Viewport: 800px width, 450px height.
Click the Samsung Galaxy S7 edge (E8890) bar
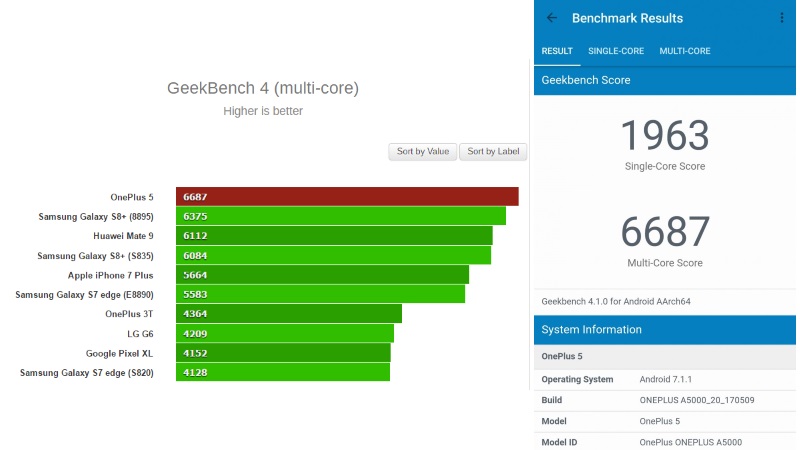pyautogui.click(x=320, y=294)
